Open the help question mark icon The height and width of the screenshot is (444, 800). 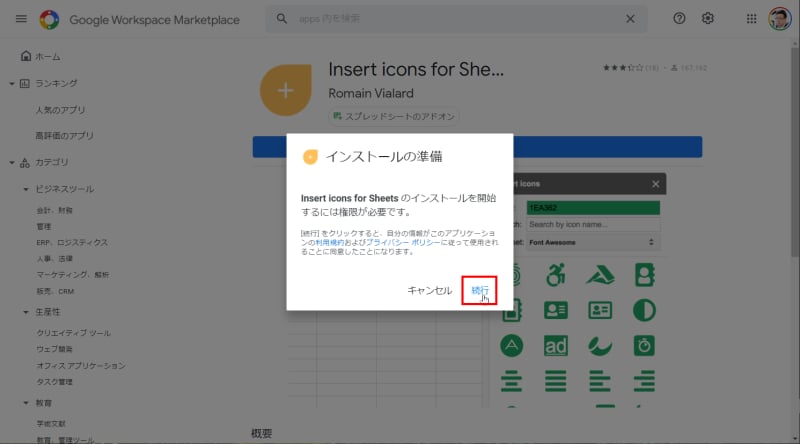(679, 18)
